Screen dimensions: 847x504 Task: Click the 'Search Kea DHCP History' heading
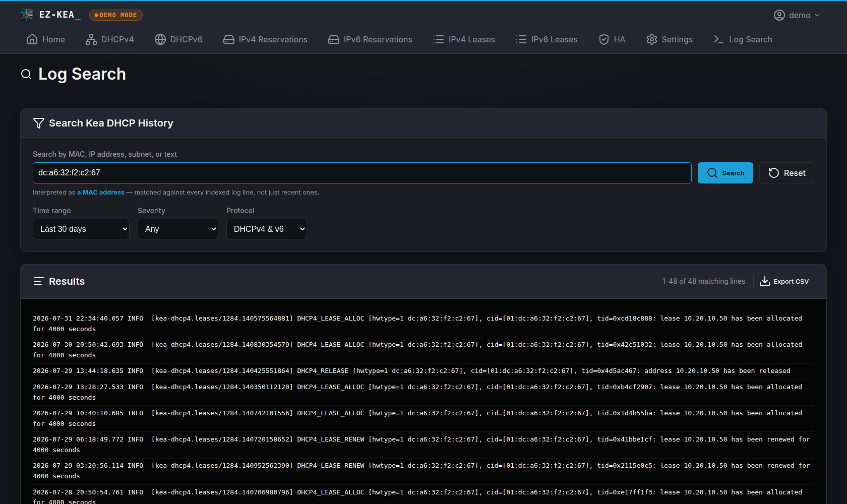click(x=111, y=123)
